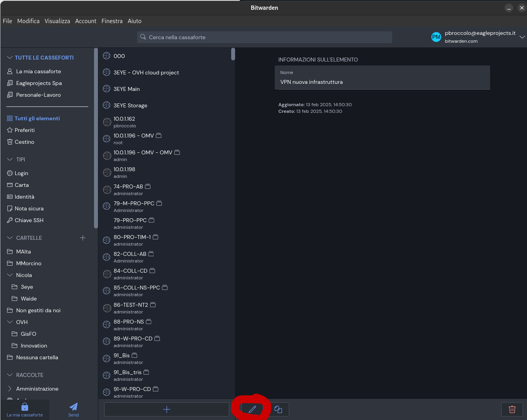Collapse the Nicola folder

[10, 275]
